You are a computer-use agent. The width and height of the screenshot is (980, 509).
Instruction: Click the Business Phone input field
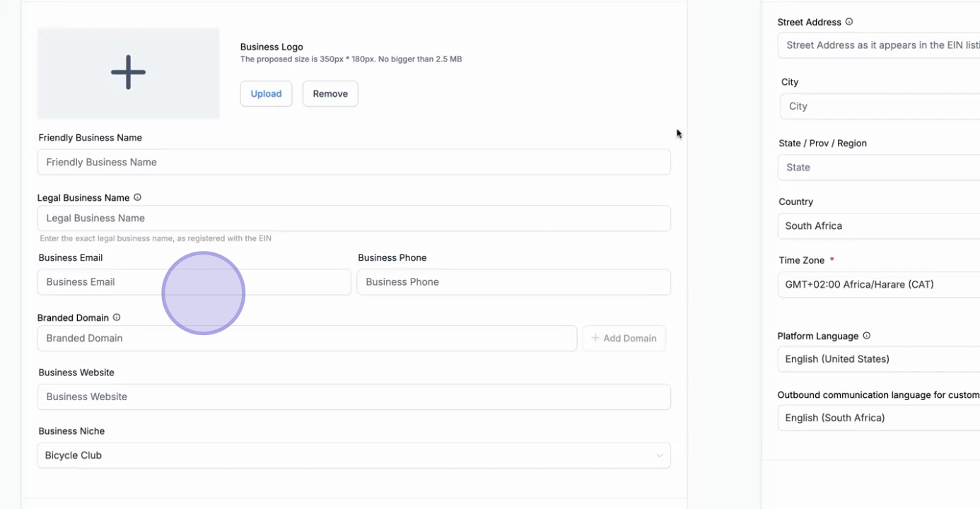[x=513, y=282]
